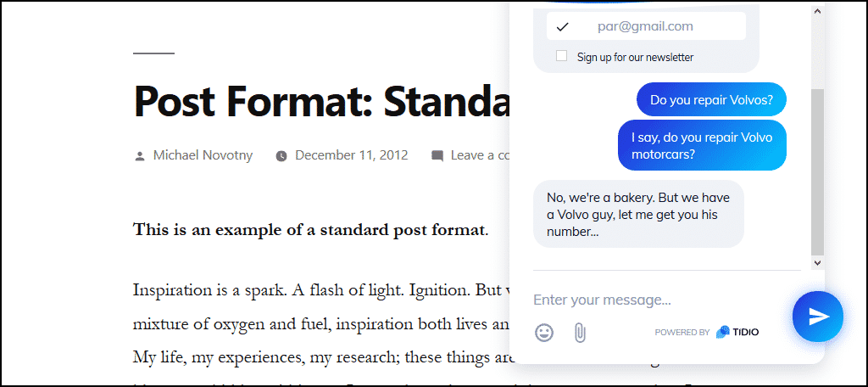This screenshot has width=868, height=387.
Task: Click the Tidio logo icon
Action: point(722,332)
